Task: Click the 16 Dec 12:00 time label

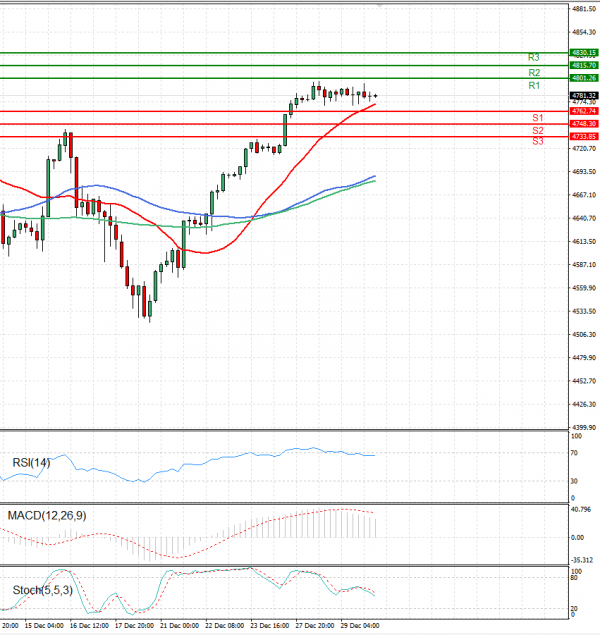Action: [x=90, y=625]
